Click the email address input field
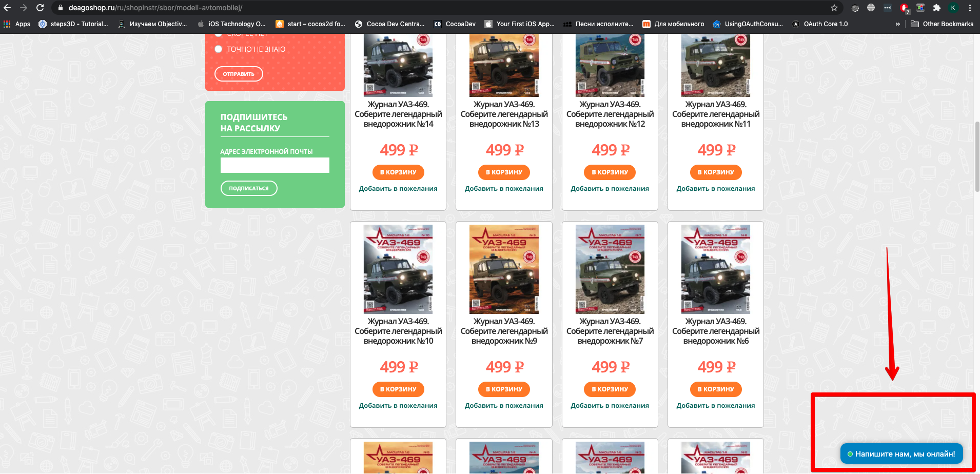 275,165
